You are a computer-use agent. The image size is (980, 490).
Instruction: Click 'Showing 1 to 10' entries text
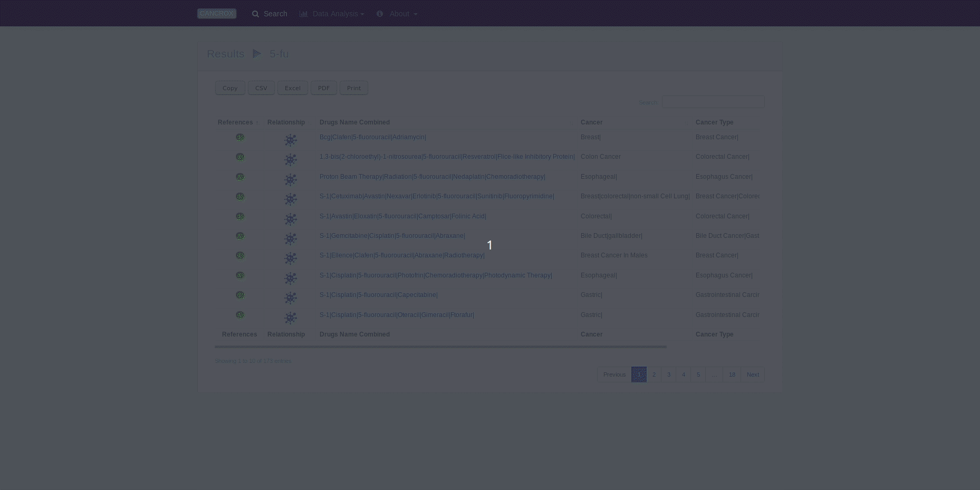pyautogui.click(x=253, y=361)
